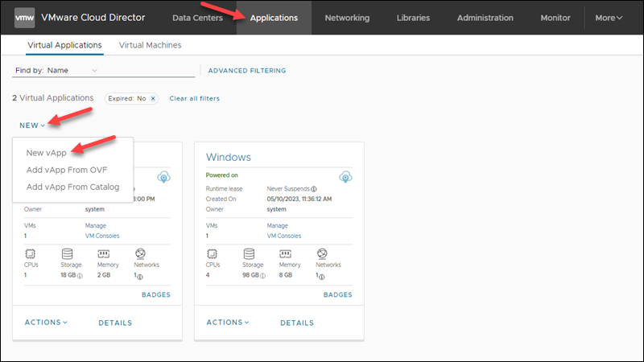Click info icon next to 18 GB storage
This screenshot has height=362, width=644.
click(x=80, y=276)
